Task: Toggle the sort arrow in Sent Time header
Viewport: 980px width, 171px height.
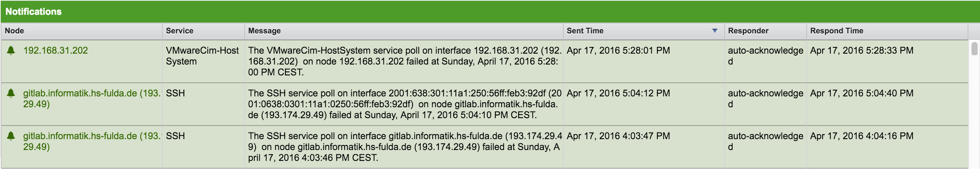Action: pos(714,31)
